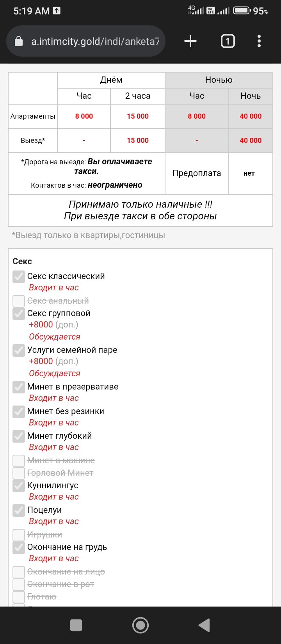This screenshot has width=281, height=644.
Task: Toggle the Поцелуи checkbox
Action: click(x=19, y=510)
